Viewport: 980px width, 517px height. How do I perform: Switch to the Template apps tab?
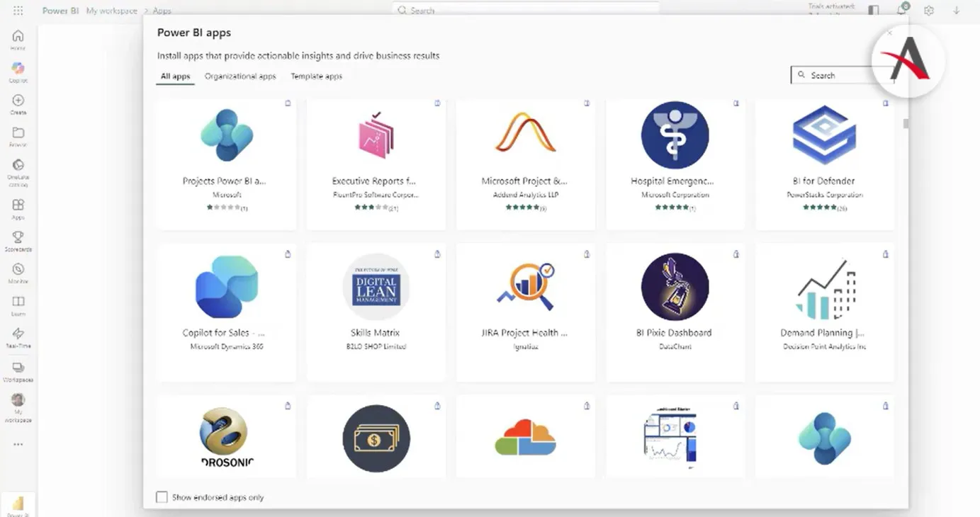[316, 76]
